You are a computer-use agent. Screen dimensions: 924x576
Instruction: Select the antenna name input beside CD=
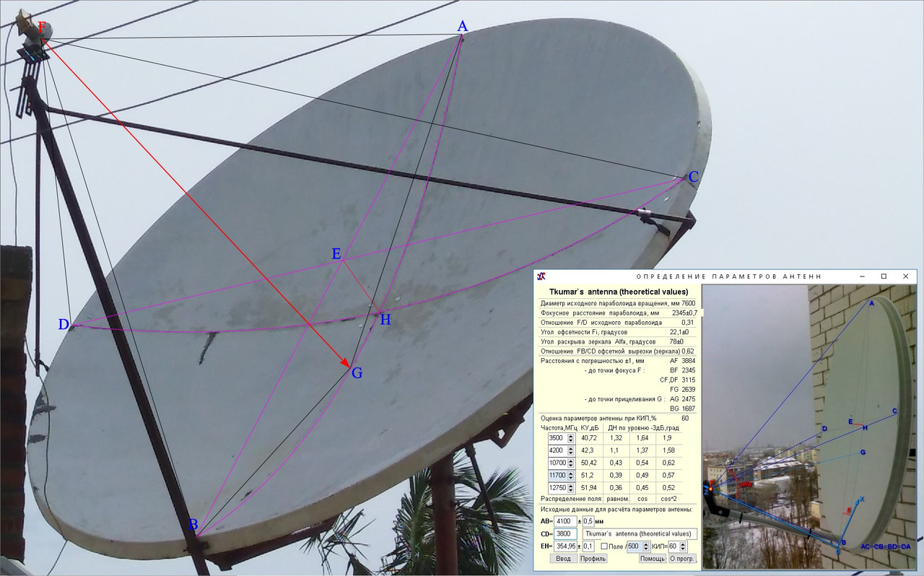click(x=640, y=534)
